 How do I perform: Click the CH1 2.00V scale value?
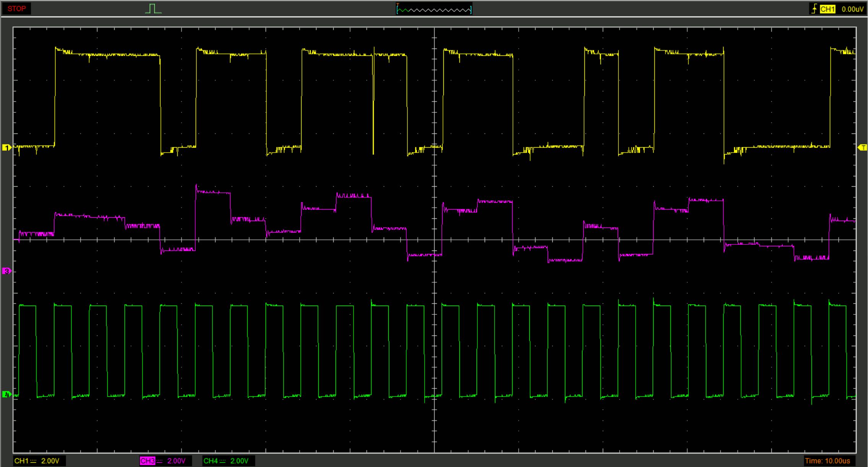tap(50, 461)
